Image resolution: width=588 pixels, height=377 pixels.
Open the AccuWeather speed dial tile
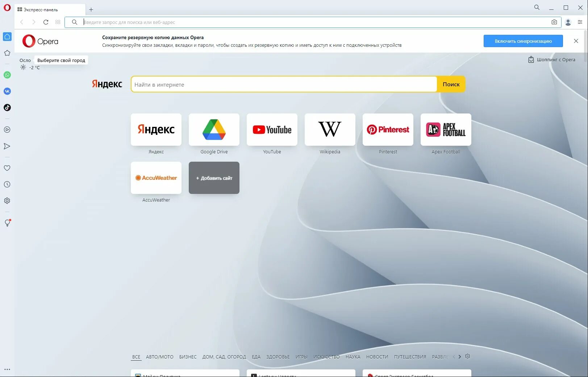coord(156,178)
